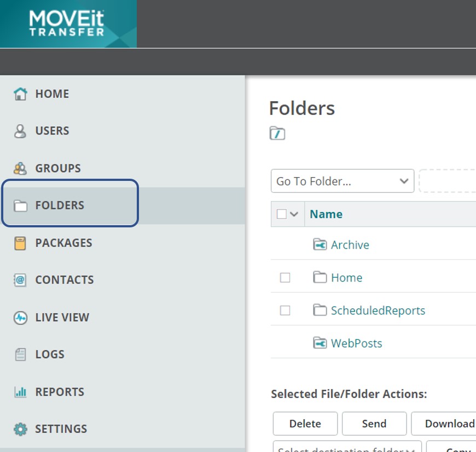Click the Settings gear icon
Viewport: 476px width, 452px height.
20,429
